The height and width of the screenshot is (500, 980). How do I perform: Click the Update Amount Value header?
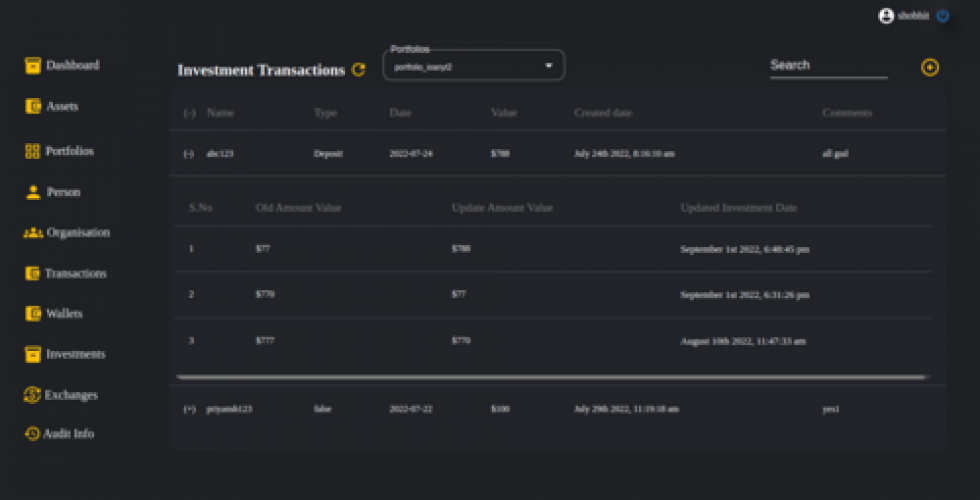pyautogui.click(x=502, y=208)
